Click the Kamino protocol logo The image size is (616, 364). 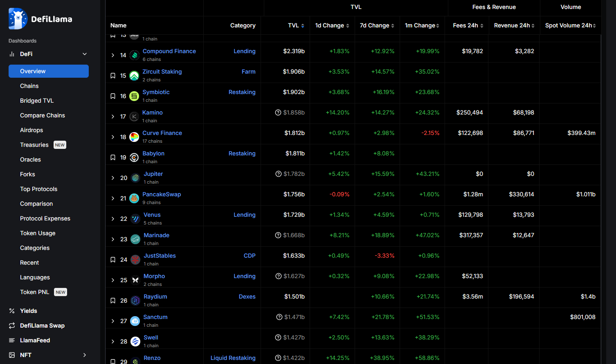click(134, 117)
